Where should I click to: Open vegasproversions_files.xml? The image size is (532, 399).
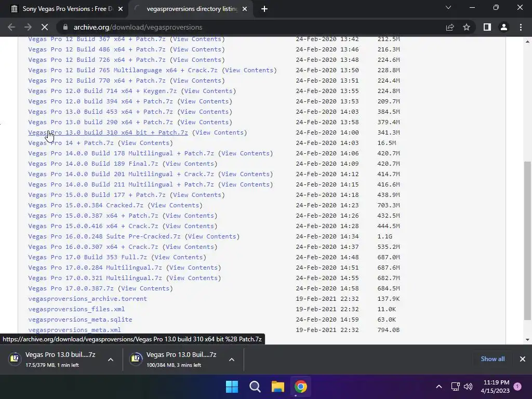(76, 309)
